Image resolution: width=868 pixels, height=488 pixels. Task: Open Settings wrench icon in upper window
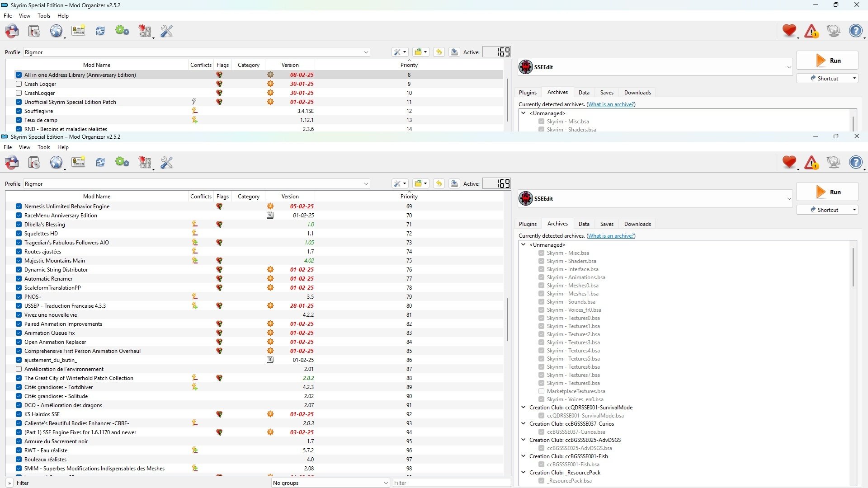(166, 31)
